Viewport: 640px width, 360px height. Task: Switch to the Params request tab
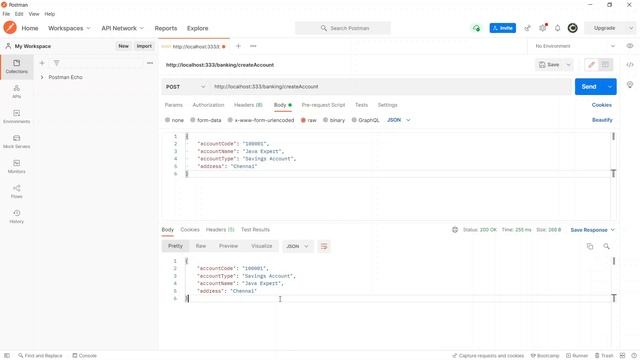[173, 105]
